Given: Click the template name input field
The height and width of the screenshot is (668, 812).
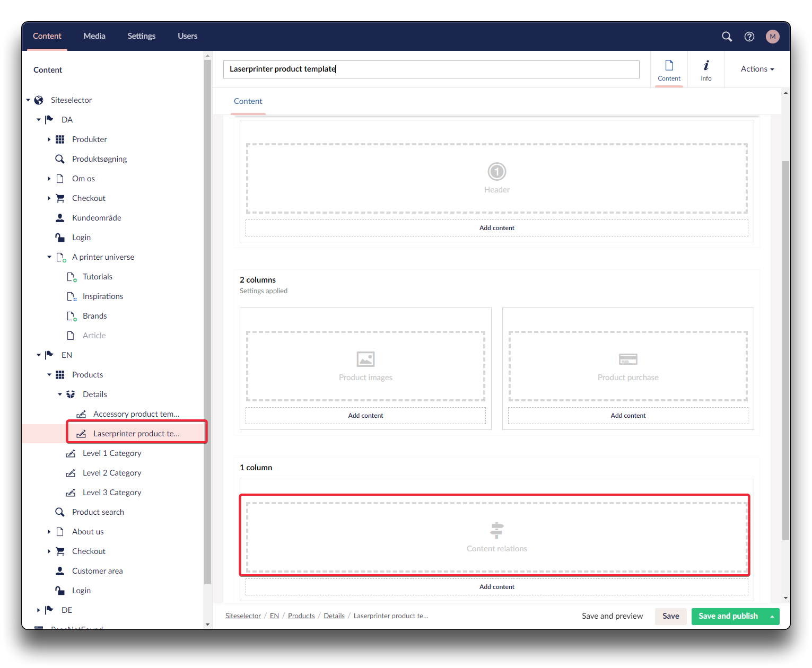Looking at the screenshot, I should click(x=431, y=69).
